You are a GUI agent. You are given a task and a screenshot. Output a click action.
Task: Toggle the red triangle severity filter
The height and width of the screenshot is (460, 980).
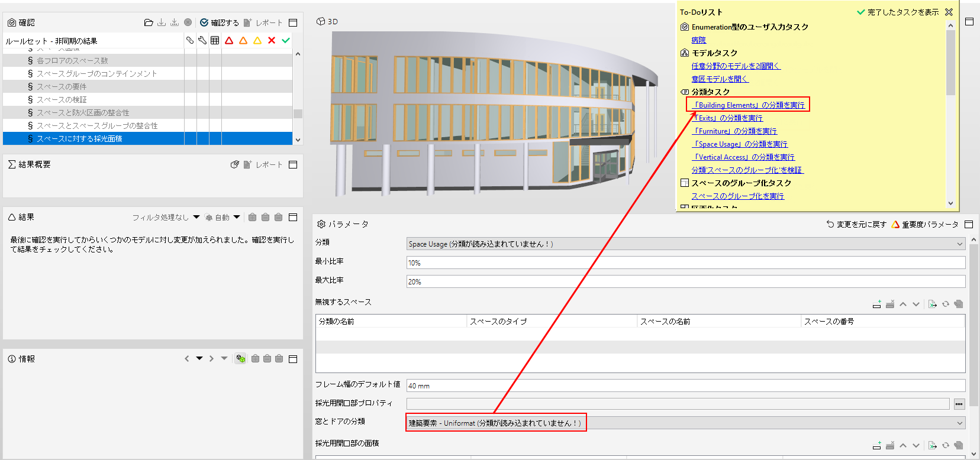pos(229,40)
